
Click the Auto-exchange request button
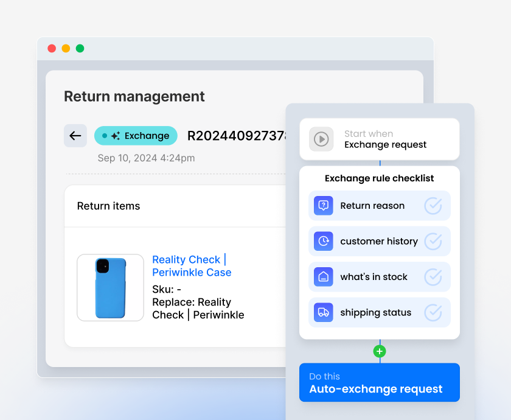379,382
